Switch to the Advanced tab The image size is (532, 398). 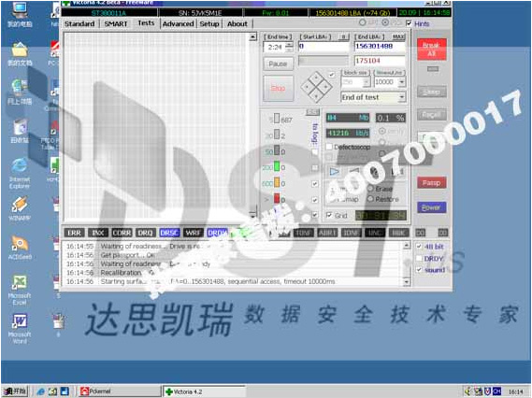179,23
